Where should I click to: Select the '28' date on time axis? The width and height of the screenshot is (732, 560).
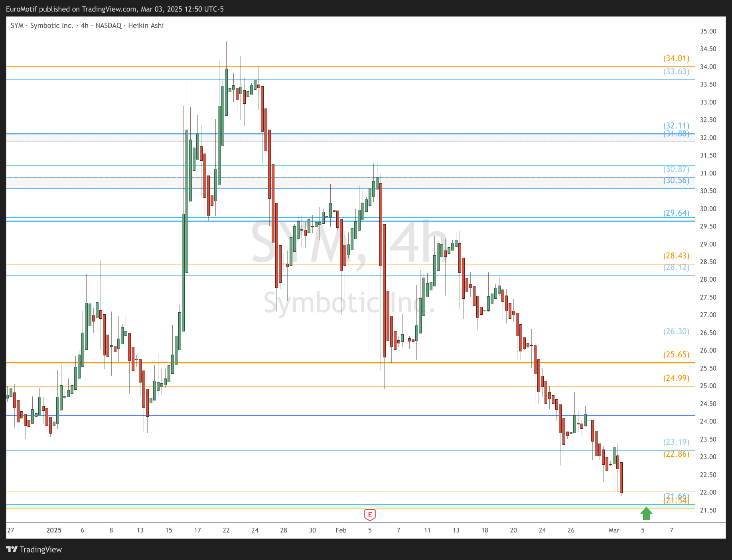coord(284,530)
